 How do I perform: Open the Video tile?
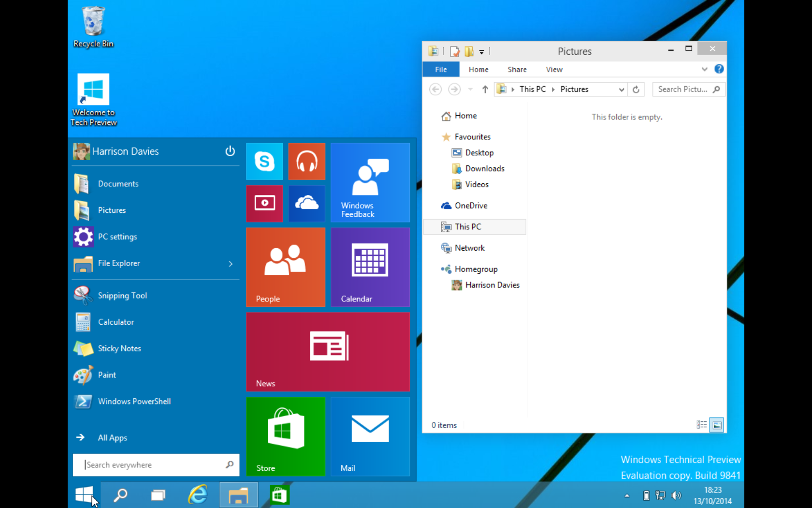pos(264,204)
